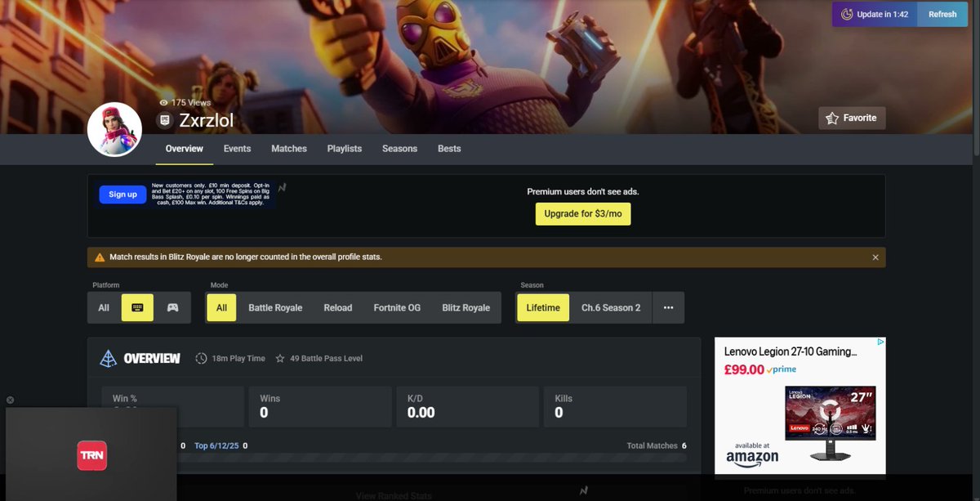Click View Ranked Stats link

click(x=394, y=495)
